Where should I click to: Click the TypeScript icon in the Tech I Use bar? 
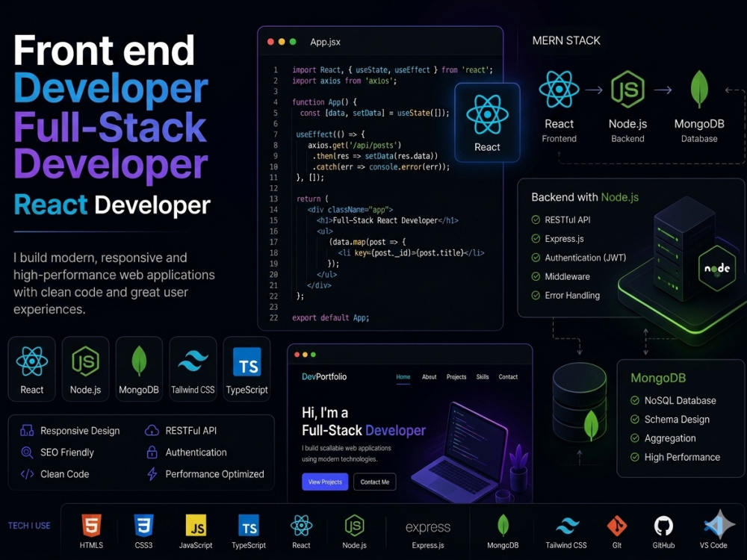pyautogui.click(x=249, y=526)
